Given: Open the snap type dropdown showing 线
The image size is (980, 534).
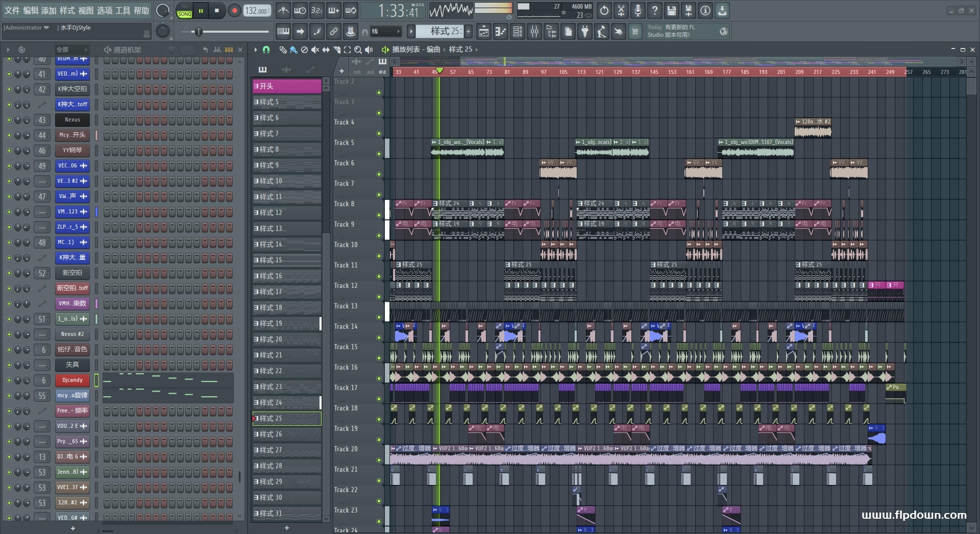Looking at the screenshot, I should click(386, 32).
